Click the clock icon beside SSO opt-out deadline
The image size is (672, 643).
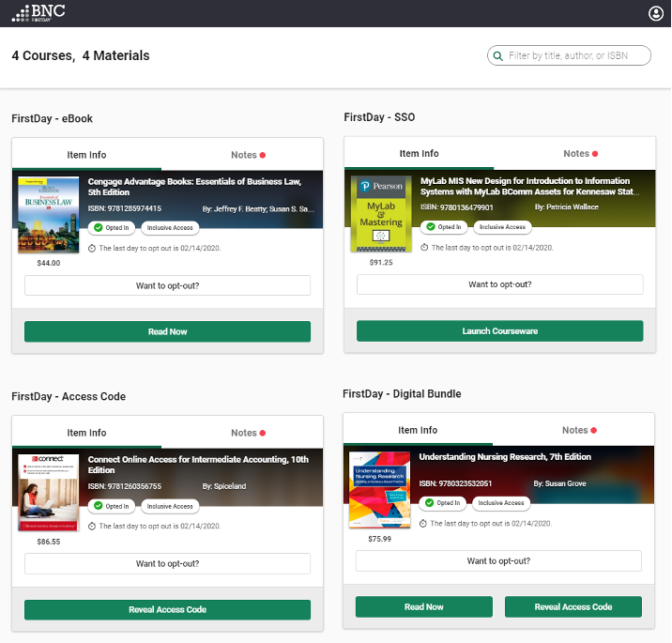424,247
